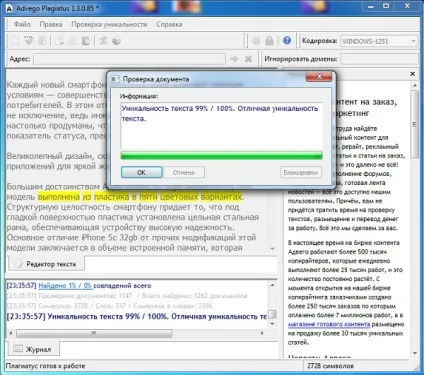
Task: Click right panel scroll up arrow
Action: coord(415,86)
